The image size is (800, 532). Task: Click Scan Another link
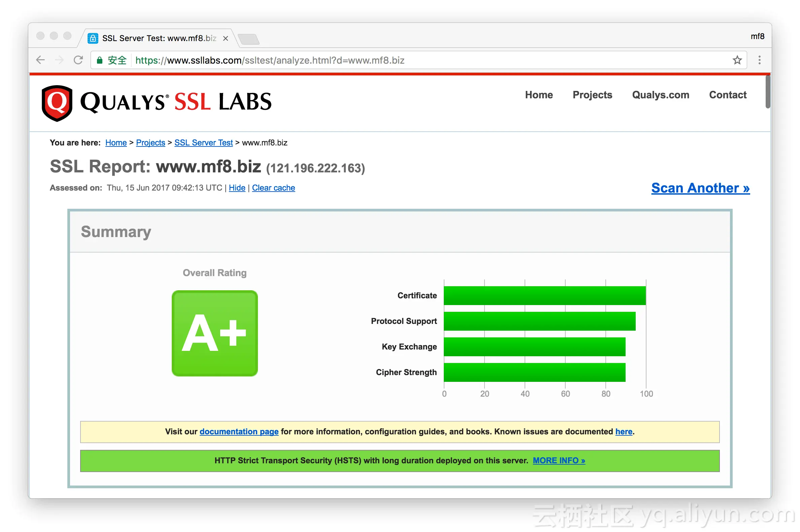click(700, 188)
